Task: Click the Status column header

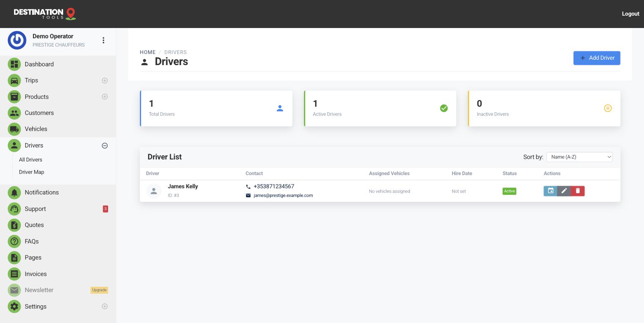Action: click(x=510, y=173)
